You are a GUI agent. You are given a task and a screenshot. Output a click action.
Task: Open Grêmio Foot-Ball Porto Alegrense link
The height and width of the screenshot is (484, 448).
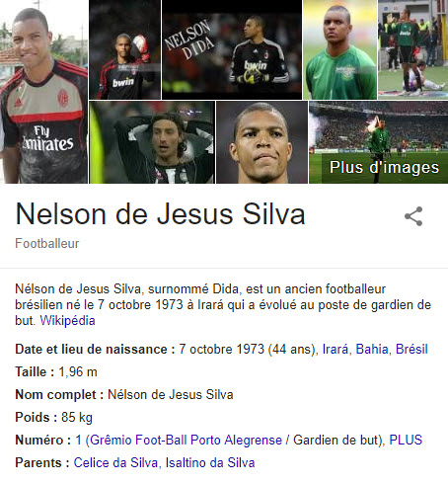pos(186,440)
